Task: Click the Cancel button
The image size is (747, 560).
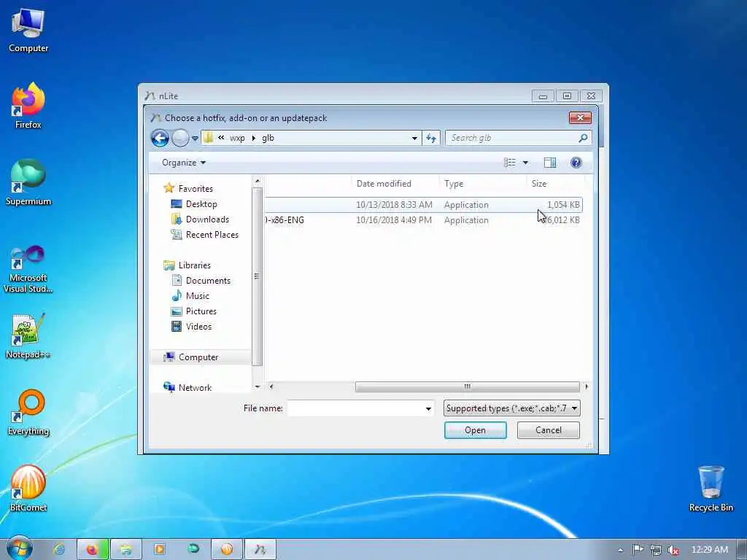Action: (549, 430)
